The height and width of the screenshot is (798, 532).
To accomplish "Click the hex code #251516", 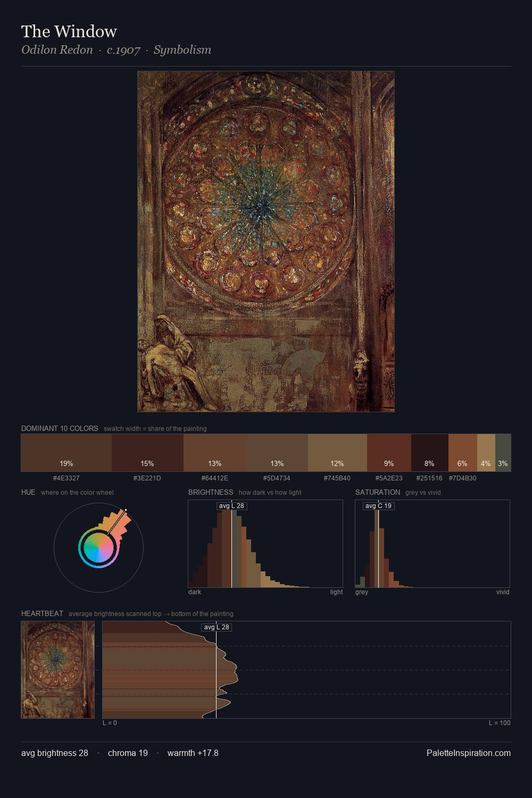I will [429, 478].
